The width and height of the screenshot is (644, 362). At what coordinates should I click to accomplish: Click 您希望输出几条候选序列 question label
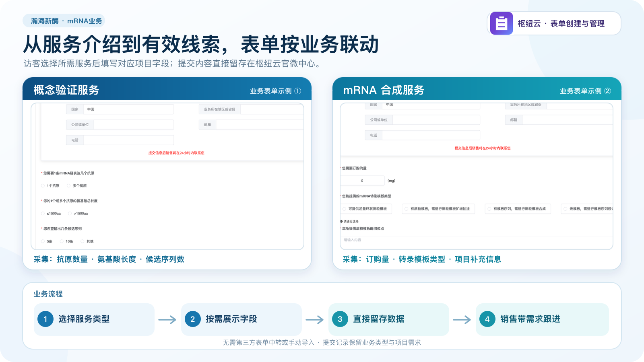coord(62,229)
